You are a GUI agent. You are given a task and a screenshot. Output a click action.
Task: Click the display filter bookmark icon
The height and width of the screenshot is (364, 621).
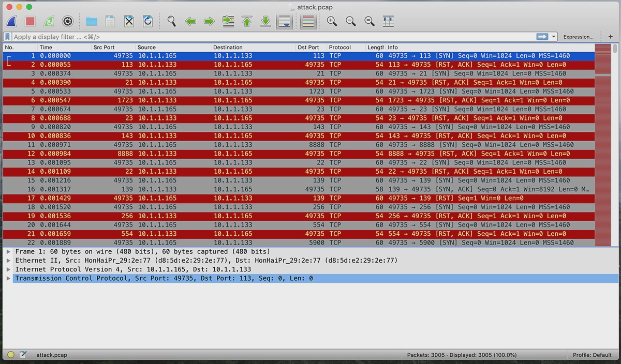[x=8, y=37]
